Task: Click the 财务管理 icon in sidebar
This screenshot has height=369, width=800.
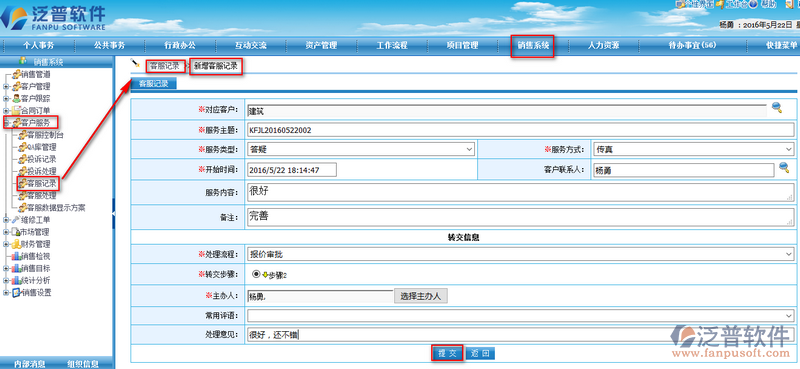Action: [16, 244]
